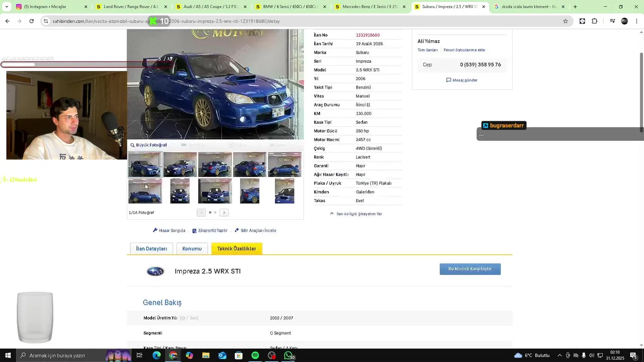Select the first Subaru photo thumbnail
This screenshot has width=644, height=362.
pyautogui.click(x=145, y=164)
